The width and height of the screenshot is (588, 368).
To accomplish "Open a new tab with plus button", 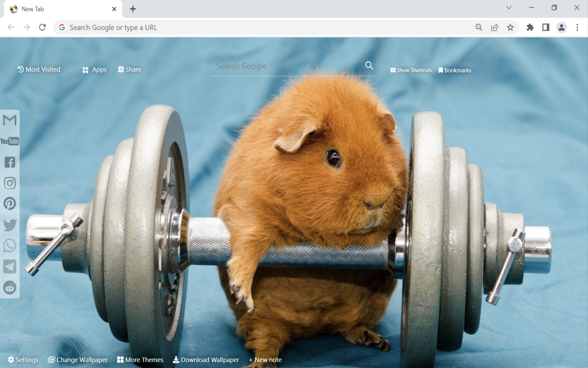I will (133, 9).
